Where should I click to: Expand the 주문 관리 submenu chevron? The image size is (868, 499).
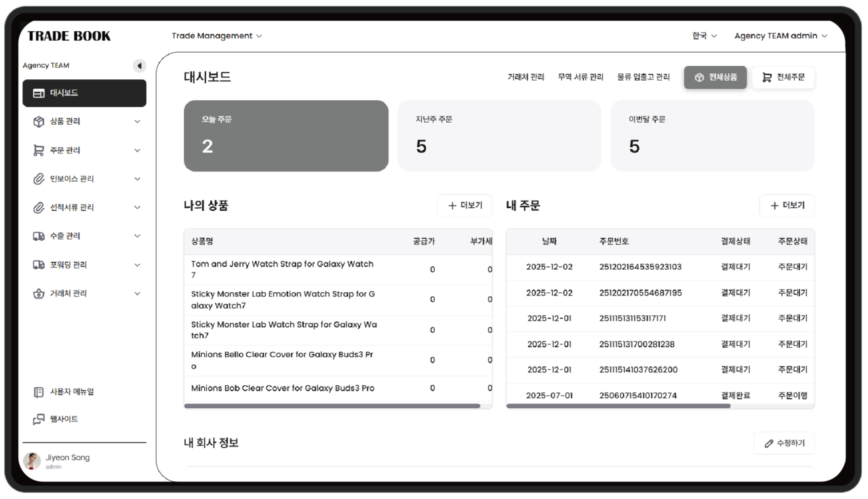[137, 151]
